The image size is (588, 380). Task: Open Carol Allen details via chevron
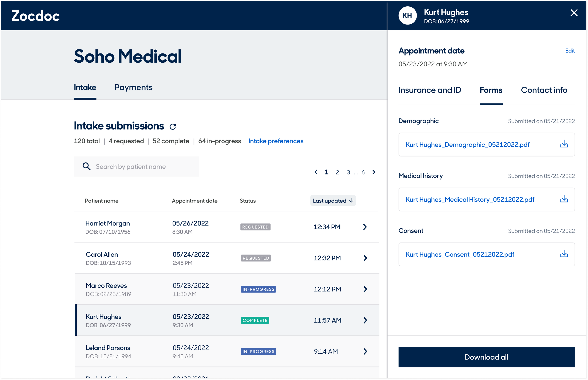365,258
